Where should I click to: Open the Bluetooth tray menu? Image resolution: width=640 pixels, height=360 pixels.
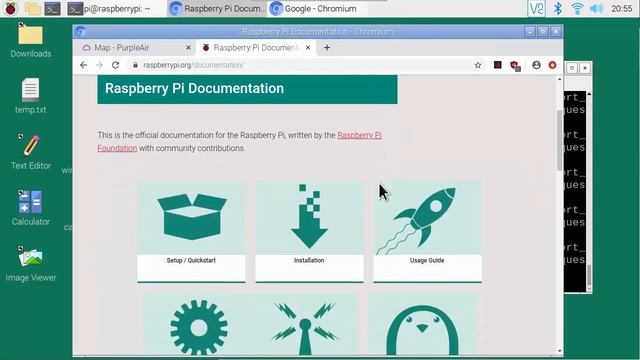(558, 9)
